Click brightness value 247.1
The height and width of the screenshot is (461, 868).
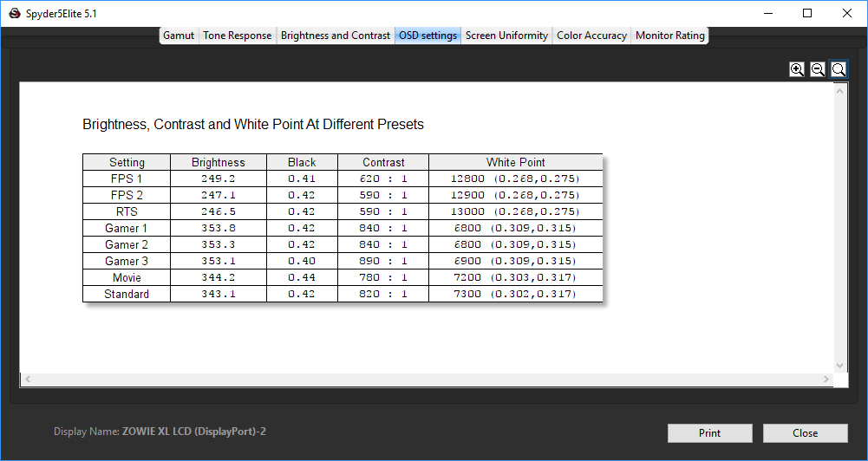(219, 195)
